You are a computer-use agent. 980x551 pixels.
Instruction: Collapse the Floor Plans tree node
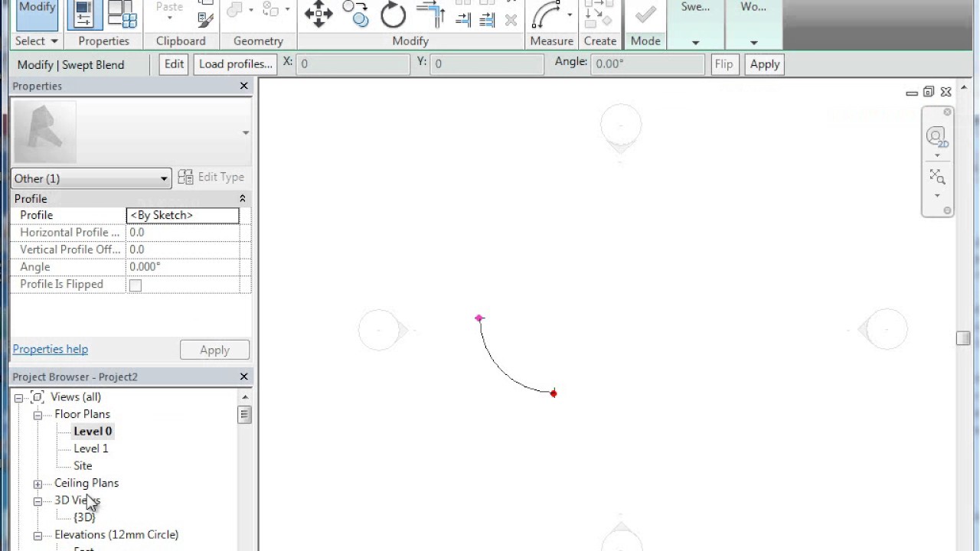coord(38,415)
